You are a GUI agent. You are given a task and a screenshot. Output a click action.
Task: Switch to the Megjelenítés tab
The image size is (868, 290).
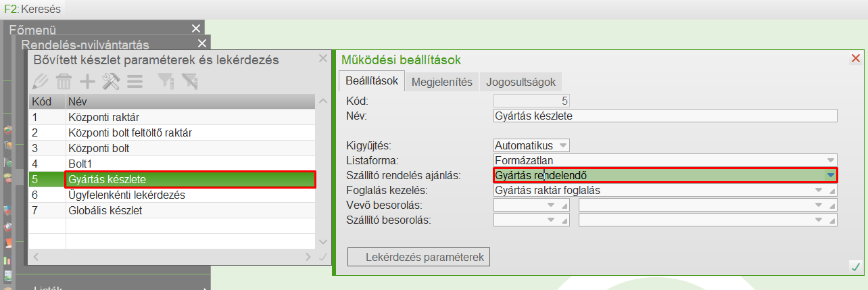442,82
